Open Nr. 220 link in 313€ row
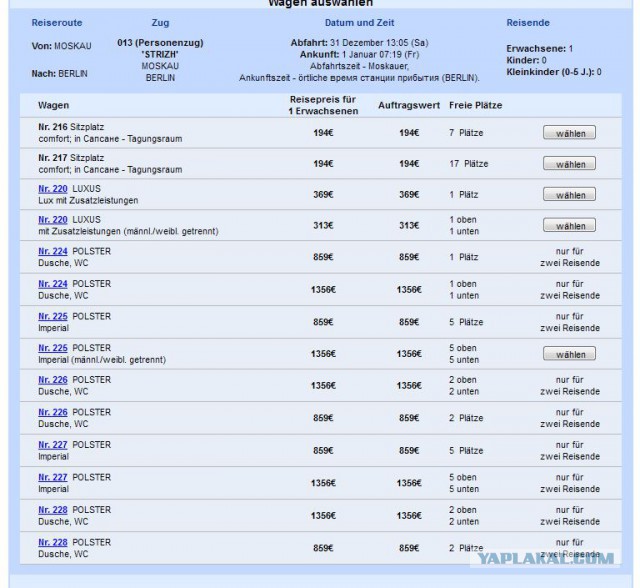Image resolution: width=640 pixels, height=588 pixels. coord(53,220)
